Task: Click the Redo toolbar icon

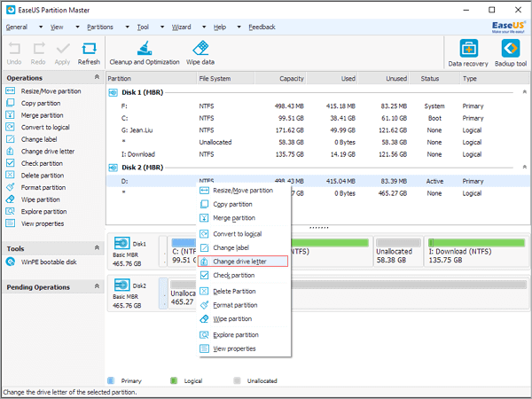Action: (38, 53)
